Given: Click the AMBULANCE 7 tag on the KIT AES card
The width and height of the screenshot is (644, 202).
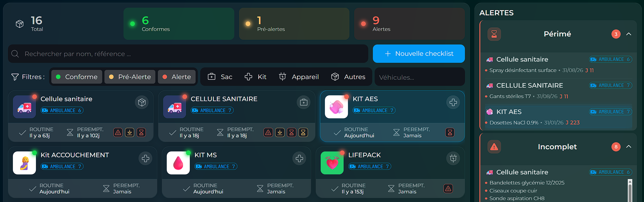Looking at the screenshot, I should (374, 110).
